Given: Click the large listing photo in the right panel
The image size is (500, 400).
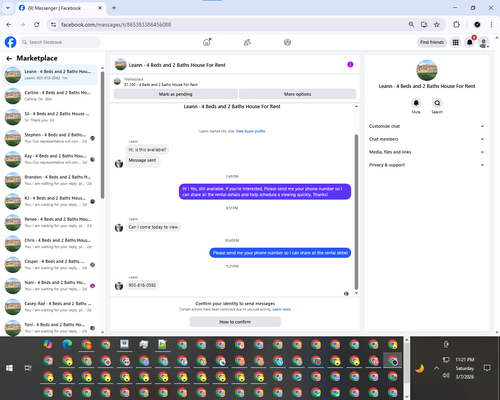Looking at the screenshot, I should 427,70.
